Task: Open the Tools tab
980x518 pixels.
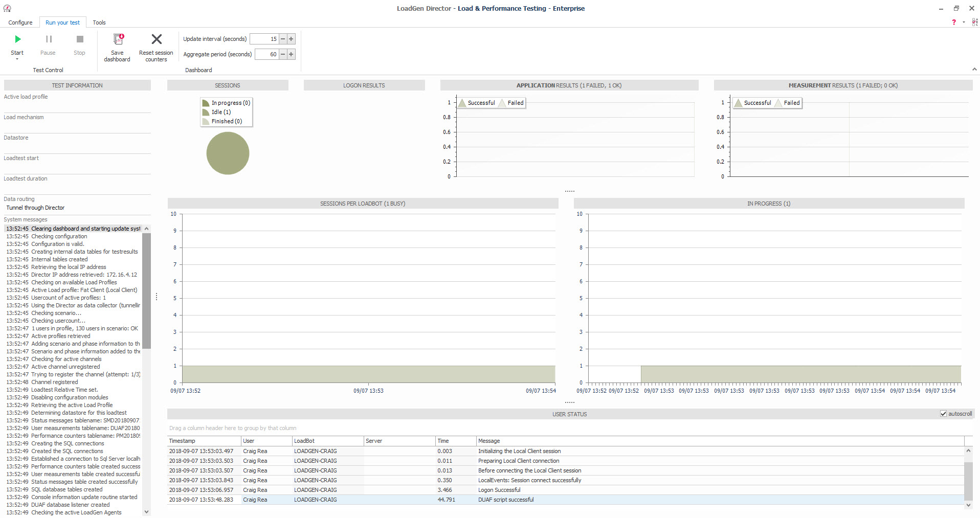Action: tap(99, 22)
